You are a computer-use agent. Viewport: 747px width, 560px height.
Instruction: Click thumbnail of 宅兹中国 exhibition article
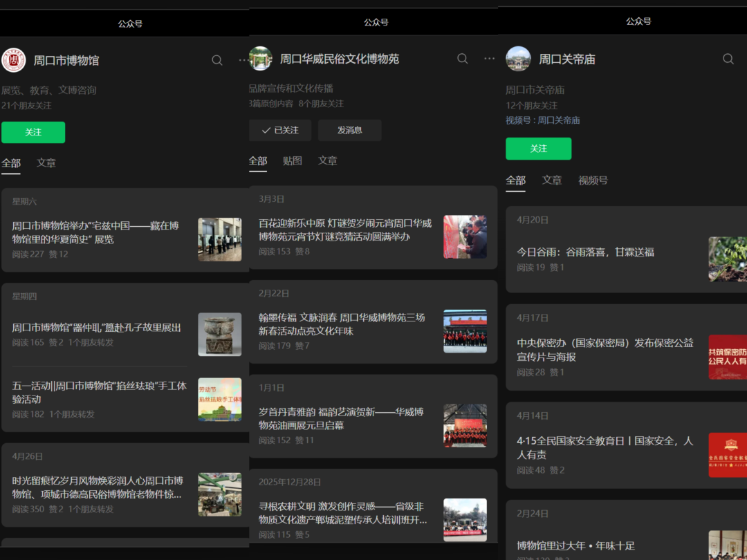tap(220, 239)
